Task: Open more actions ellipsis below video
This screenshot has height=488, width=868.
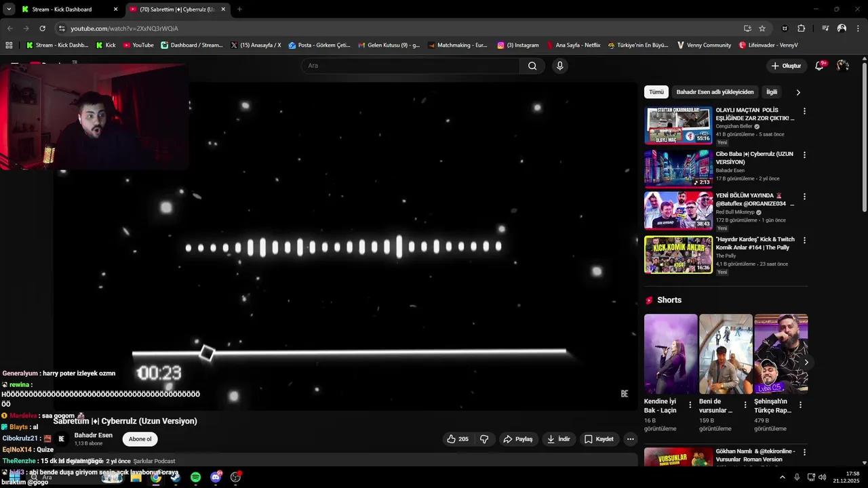Action: tap(630, 439)
